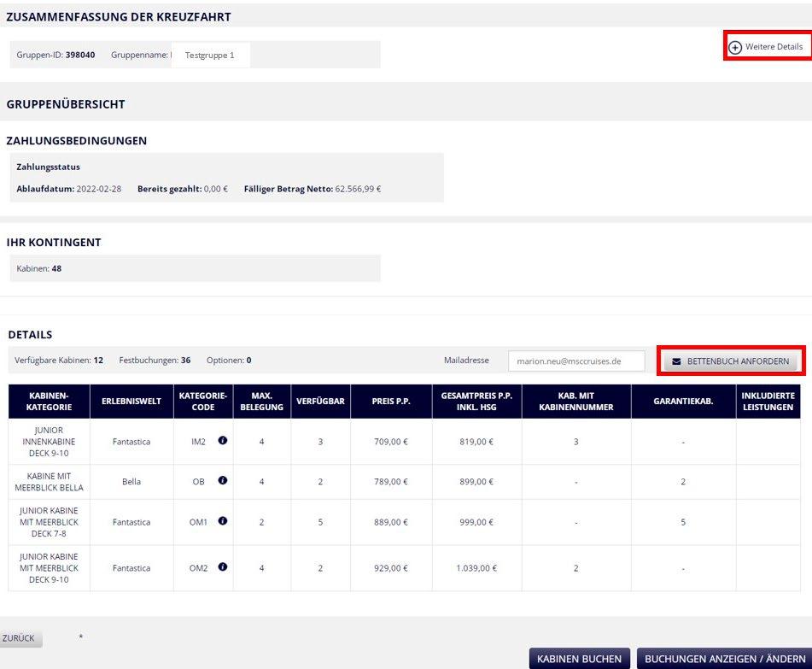812x669 pixels.
Task: Select the Verfügbar column header
Action: (x=320, y=401)
